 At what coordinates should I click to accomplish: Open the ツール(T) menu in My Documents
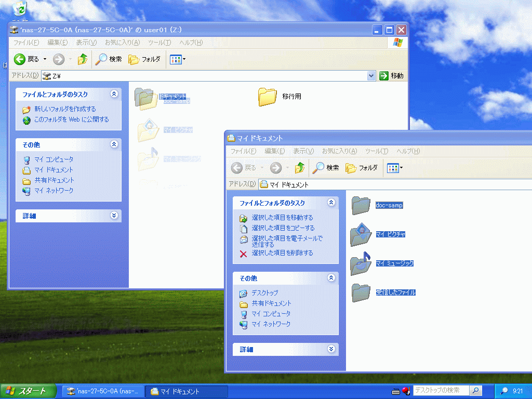pyautogui.click(x=376, y=151)
